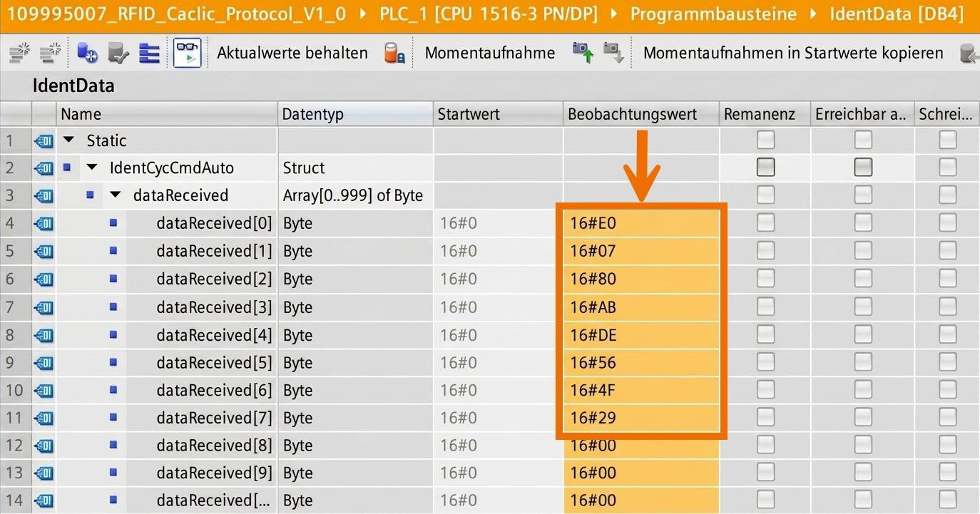The height and width of the screenshot is (514, 980).
Task: Click Momentaufnahme button
Action: (x=490, y=53)
